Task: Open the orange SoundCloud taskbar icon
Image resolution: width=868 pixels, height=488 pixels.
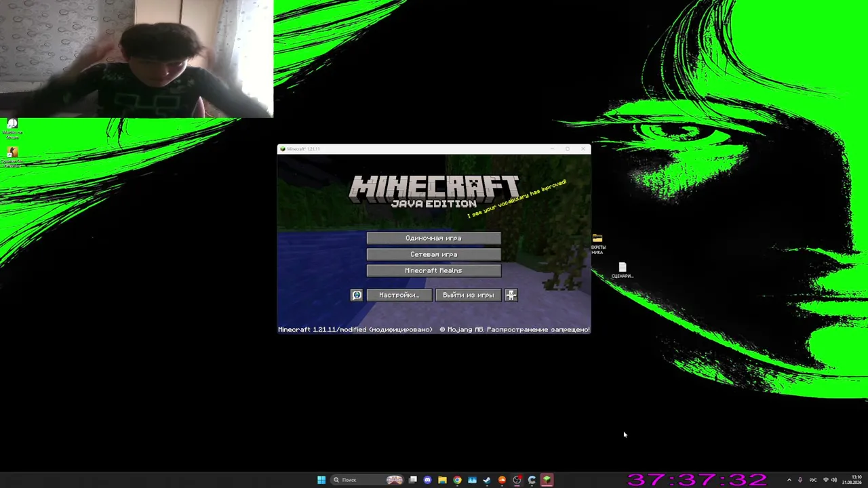Action: [502, 480]
